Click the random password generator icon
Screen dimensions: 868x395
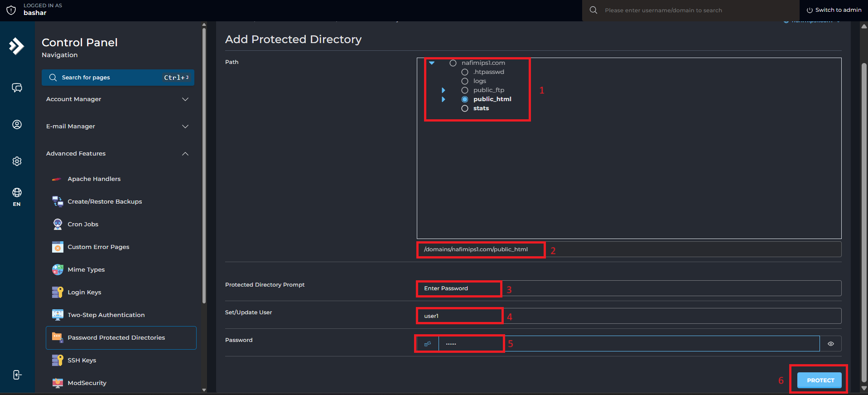[427, 344]
